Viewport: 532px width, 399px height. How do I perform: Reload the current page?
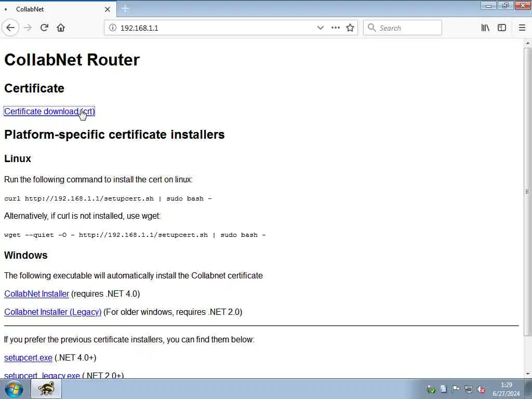click(44, 28)
